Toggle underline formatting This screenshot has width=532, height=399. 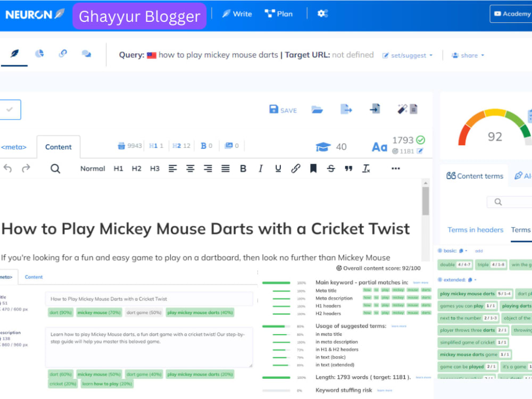[x=278, y=169]
